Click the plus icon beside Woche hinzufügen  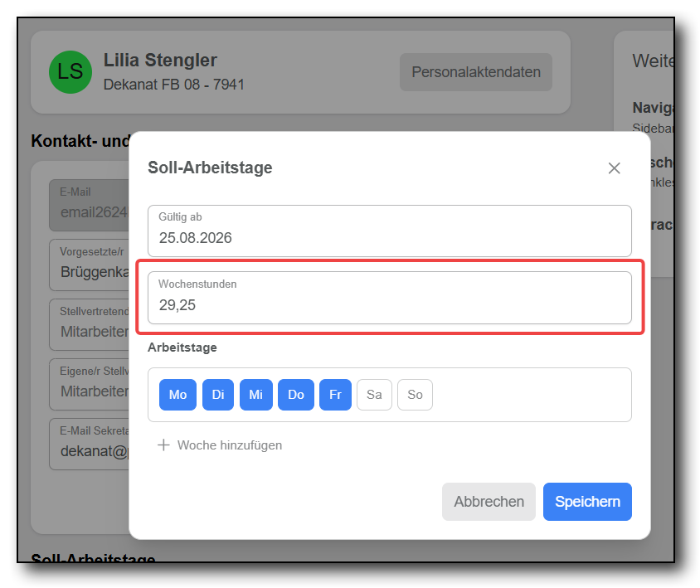point(164,445)
